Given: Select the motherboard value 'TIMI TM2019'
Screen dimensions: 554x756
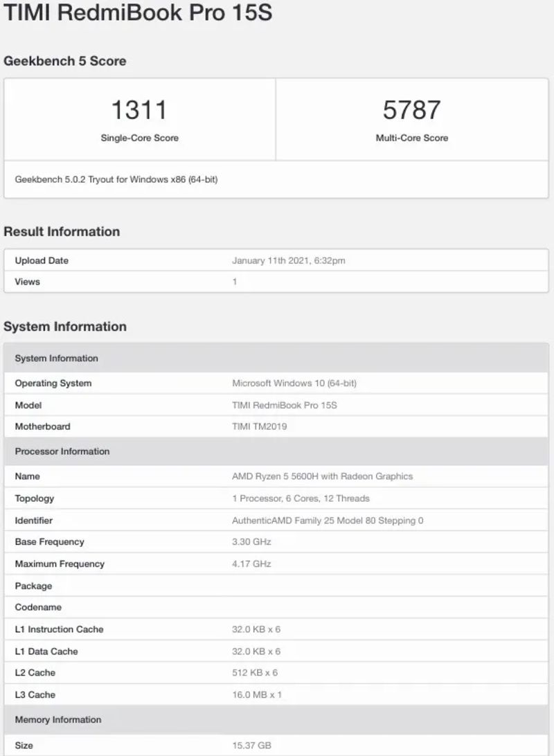Looking at the screenshot, I should point(260,426).
